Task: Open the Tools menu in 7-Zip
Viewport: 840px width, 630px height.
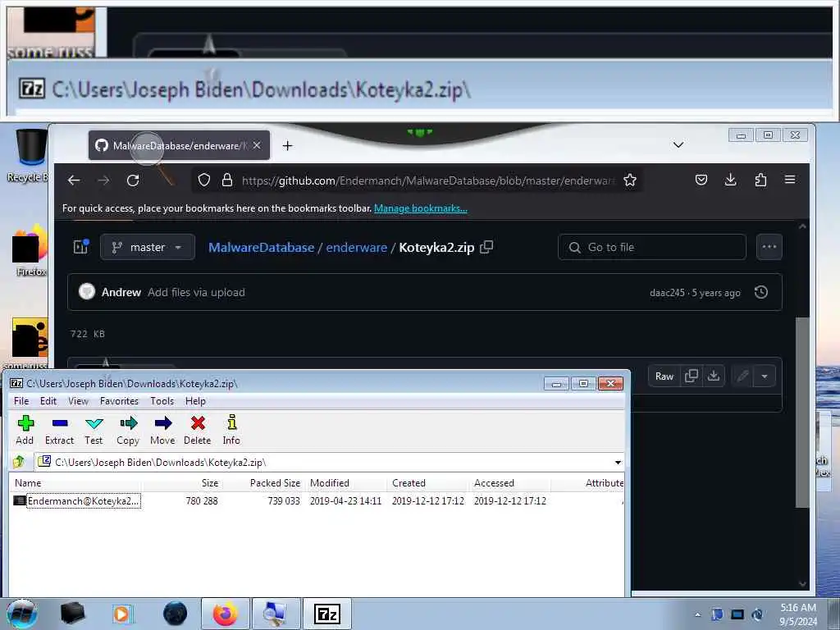Action: point(162,401)
